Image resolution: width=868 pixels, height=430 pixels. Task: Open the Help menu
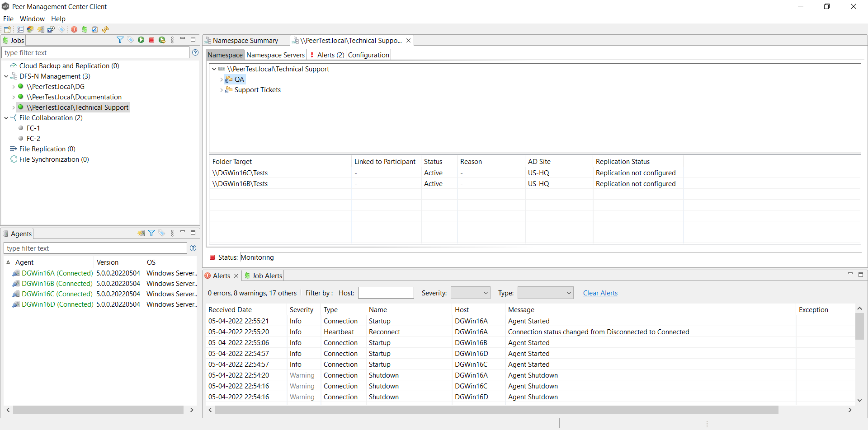(58, 19)
